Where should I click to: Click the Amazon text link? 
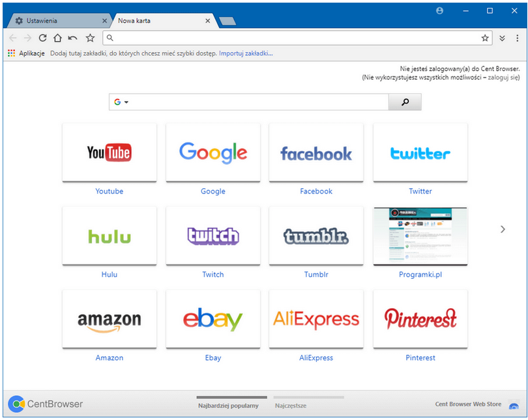point(110,357)
